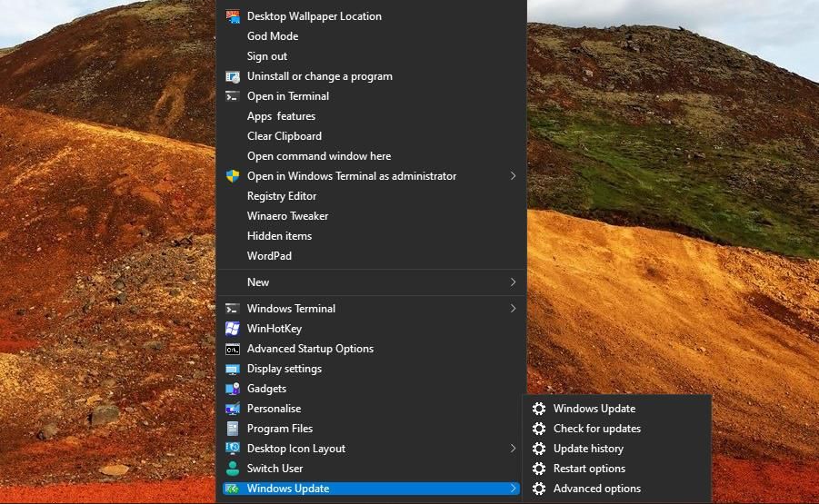Open God Mode from context menu
The height and width of the screenshot is (504, 819).
click(273, 36)
